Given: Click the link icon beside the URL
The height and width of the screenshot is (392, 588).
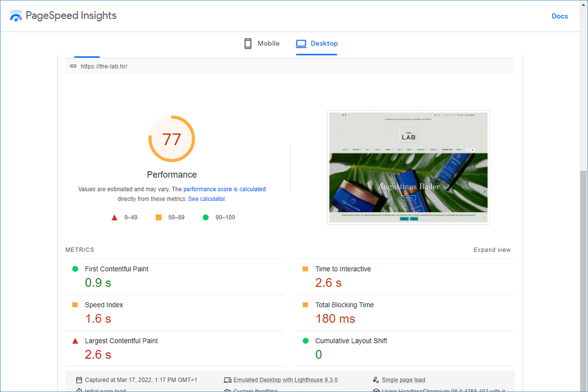Looking at the screenshot, I should (x=73, y=66).
